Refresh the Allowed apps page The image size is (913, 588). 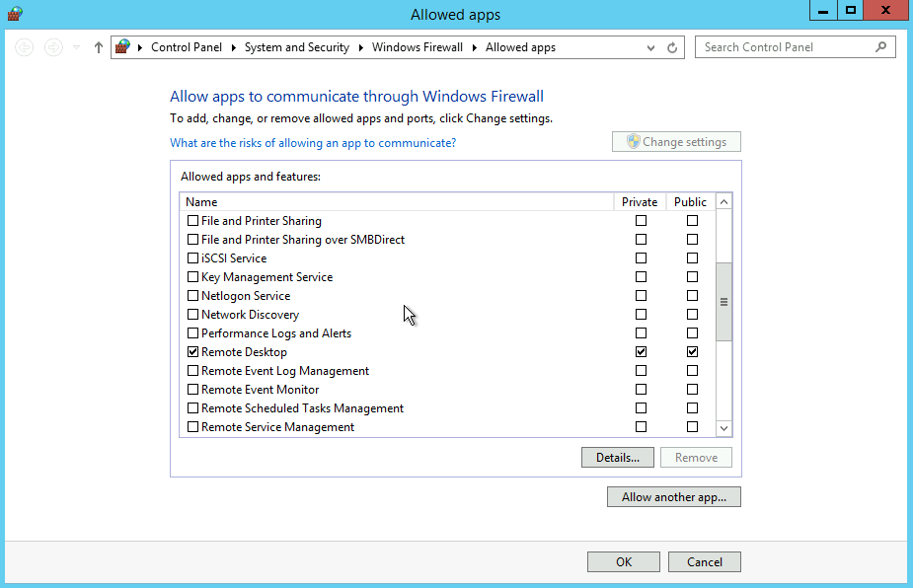[x=672, y=47]
